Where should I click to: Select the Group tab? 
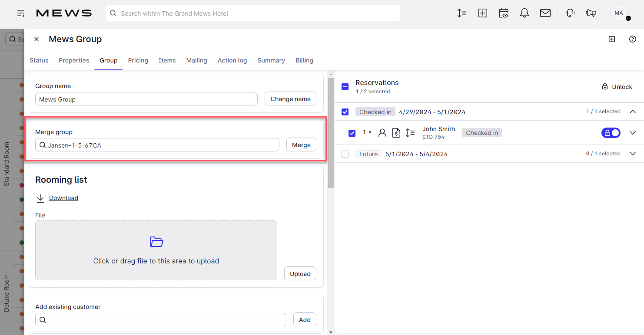coord(109,60)
